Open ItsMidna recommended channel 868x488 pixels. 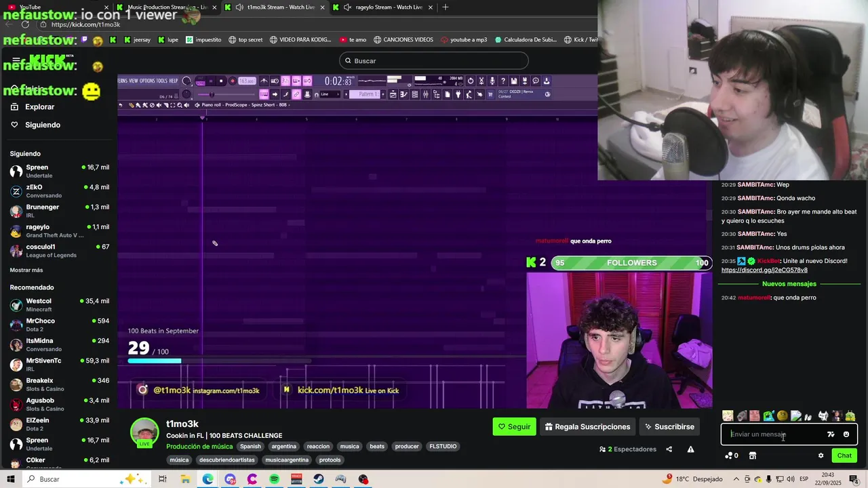coord(59,345)
